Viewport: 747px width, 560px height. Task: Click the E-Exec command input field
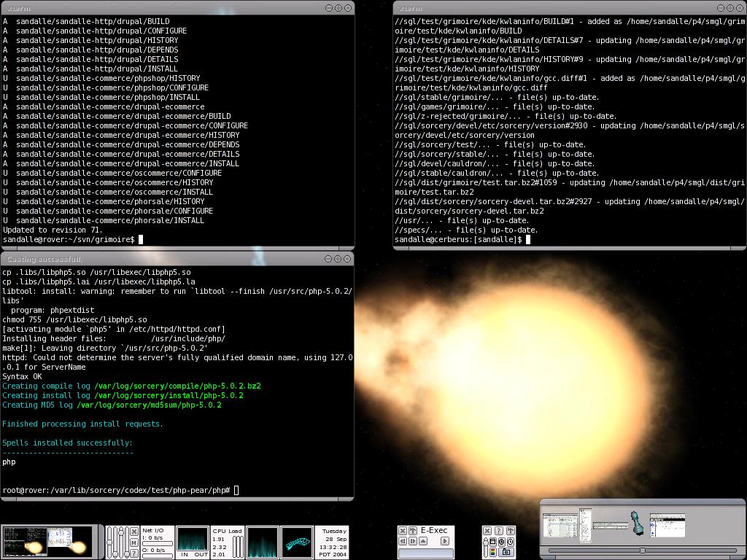pyautogui.click(x=426, y=553)
